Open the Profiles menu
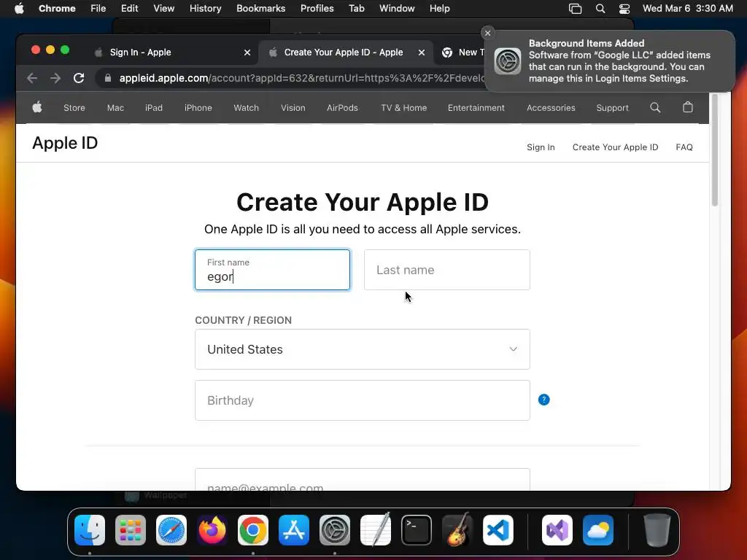Image resolution: width=747 pixels, height=560 pixels. coord(317,9)
